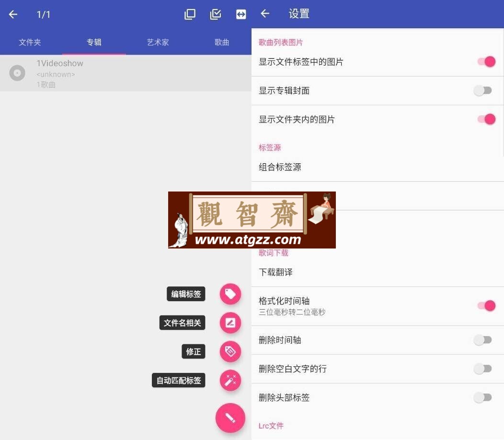Turn off 格式化时间轴 switch

(x=486, y=306)
